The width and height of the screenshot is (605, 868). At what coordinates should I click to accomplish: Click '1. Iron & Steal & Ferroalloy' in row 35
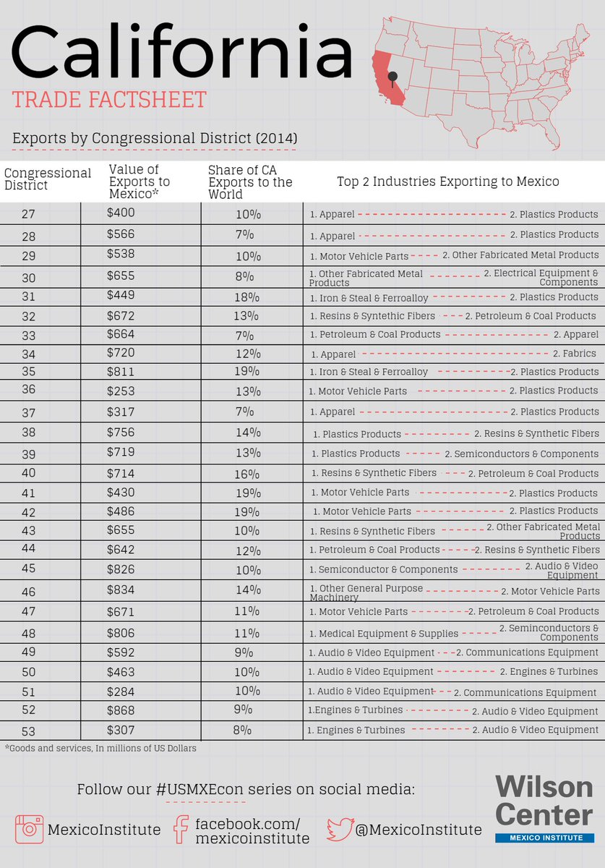[369, 372]
